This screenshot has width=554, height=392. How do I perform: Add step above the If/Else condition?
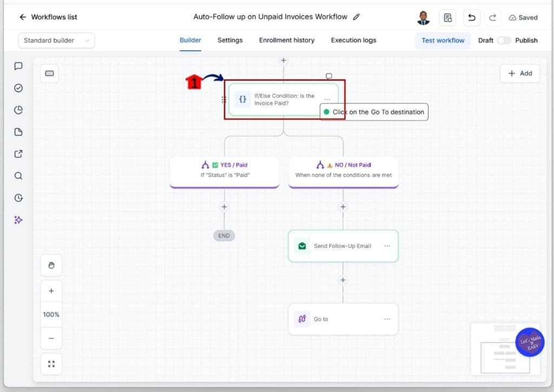tap(283, 61)
